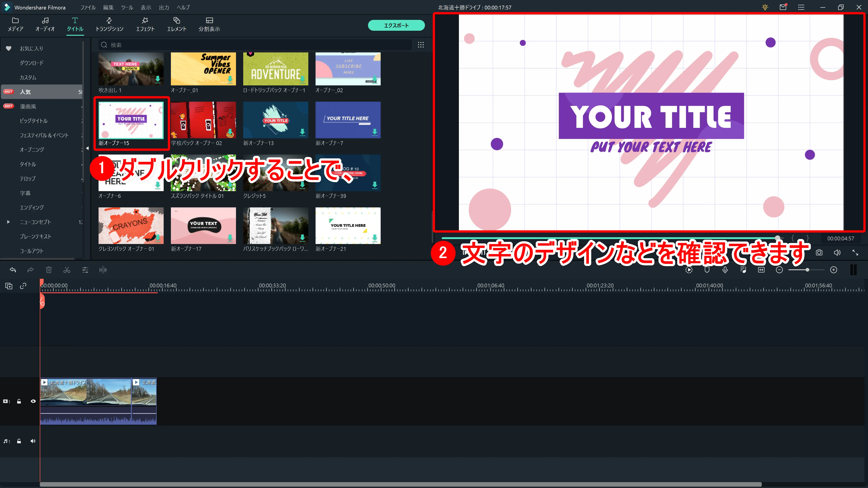Image resolution: width=868 pixels, height=488 pixels.
Task: Redo the last edit
Action: point(31,270)
